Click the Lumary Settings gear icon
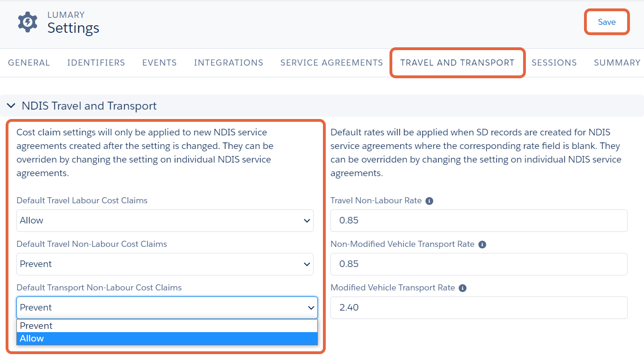Screen dimensions: 644x356 click(x=28, y=22)
